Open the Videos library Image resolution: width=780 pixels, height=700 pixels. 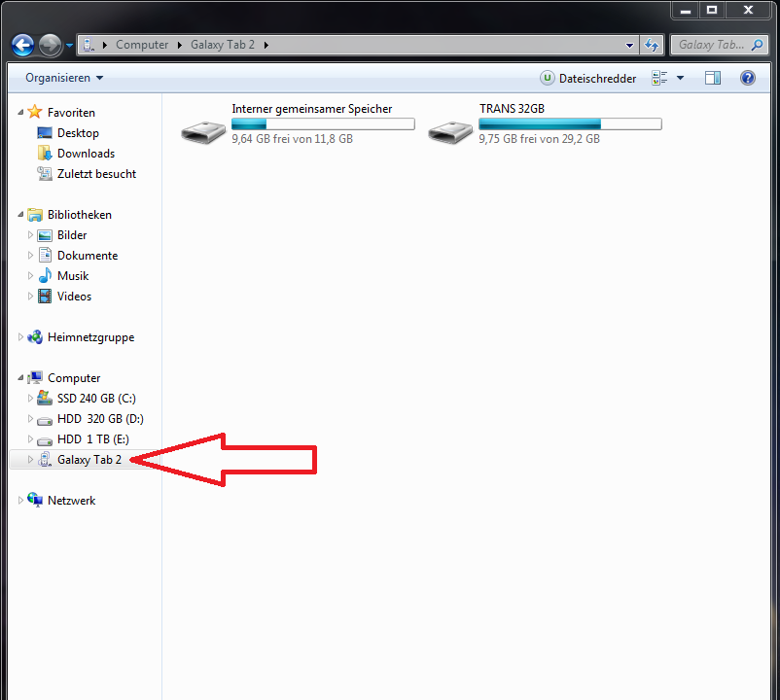coord(74,297)
